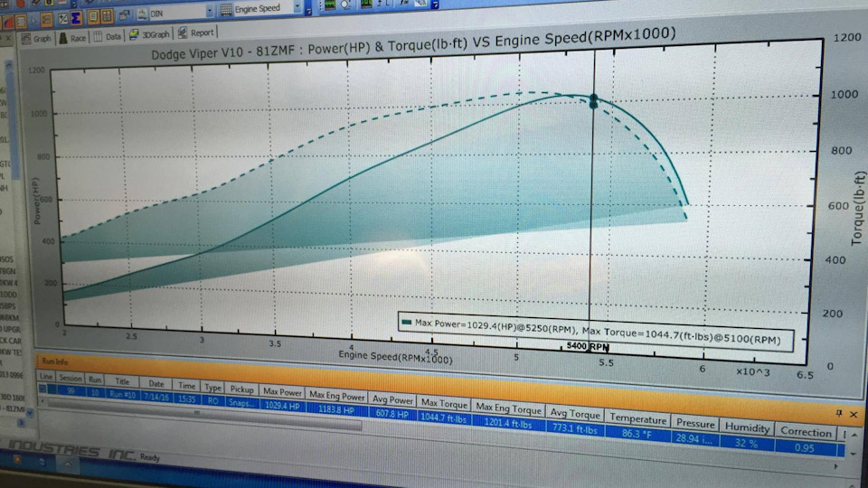The width and height of the screenshot is (868, 488).
Task: Select the '773.1 ft-lbs' average torque cell
Action: (575, 429)
